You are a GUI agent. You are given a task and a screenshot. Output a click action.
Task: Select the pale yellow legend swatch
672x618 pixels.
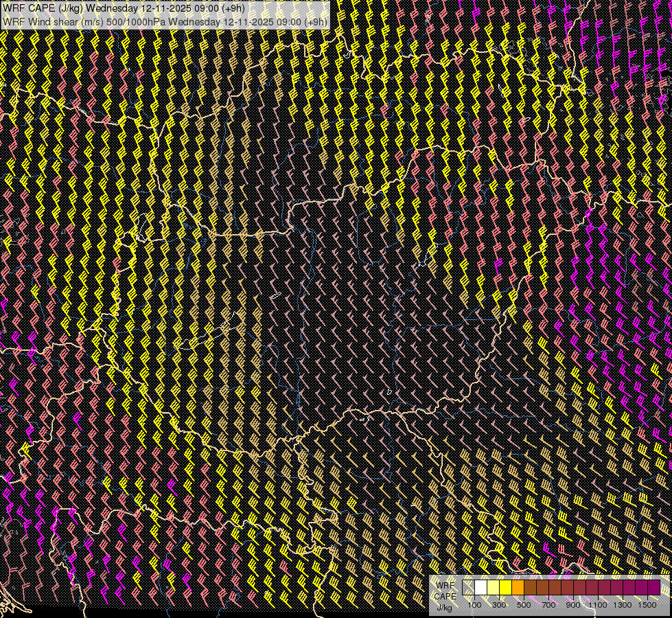(494, 588)
